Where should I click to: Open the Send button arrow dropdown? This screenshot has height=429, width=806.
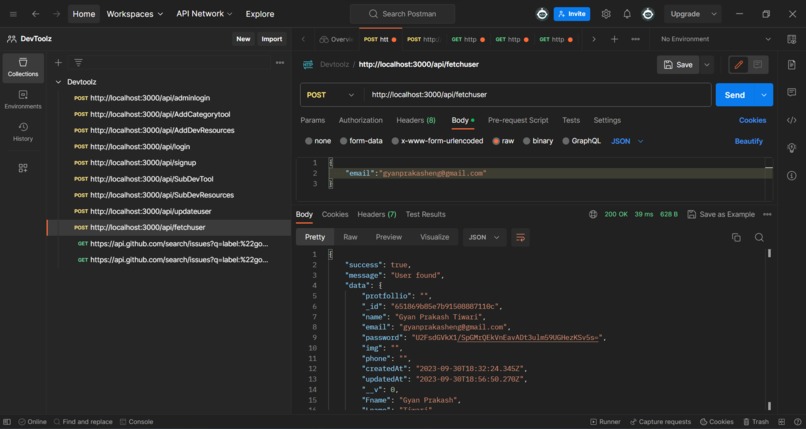click(764, 95)
